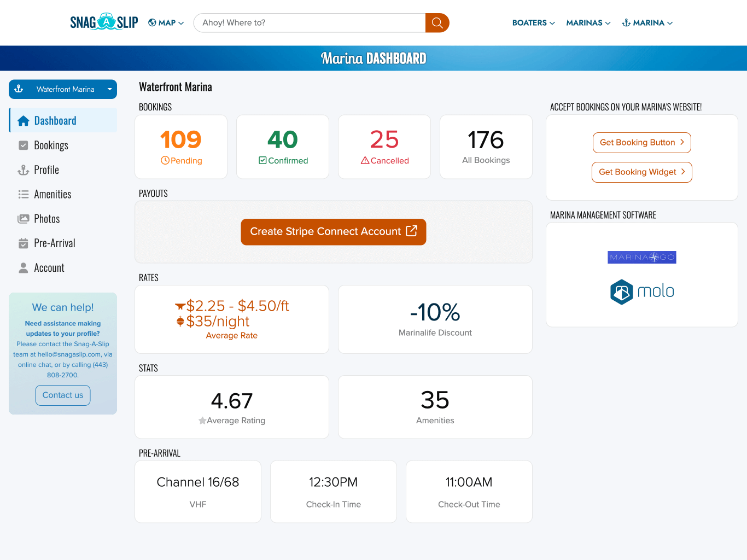Image resolution: width=747 pixels, height=560 pixels.
Task: Click the star icon by Average Rating
Action: (x=202, y=421)
